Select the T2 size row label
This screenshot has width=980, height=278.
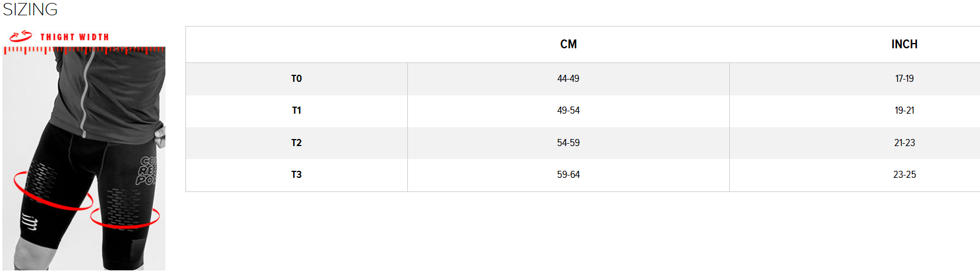click(x=297, y=143)
